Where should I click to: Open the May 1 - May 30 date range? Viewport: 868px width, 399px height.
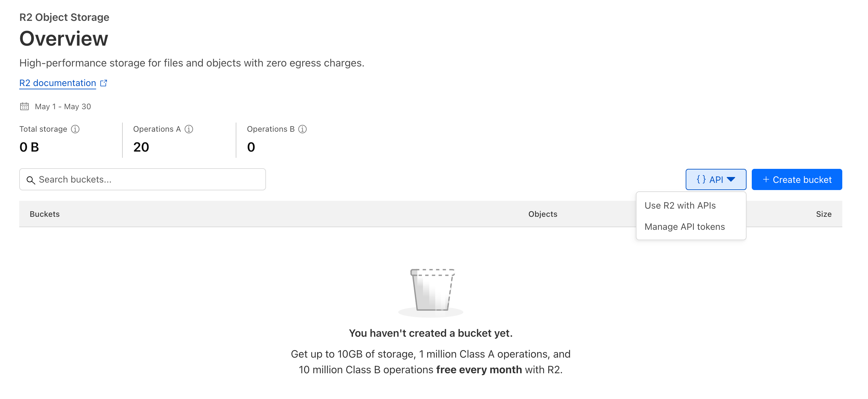[x=63, y=107]
